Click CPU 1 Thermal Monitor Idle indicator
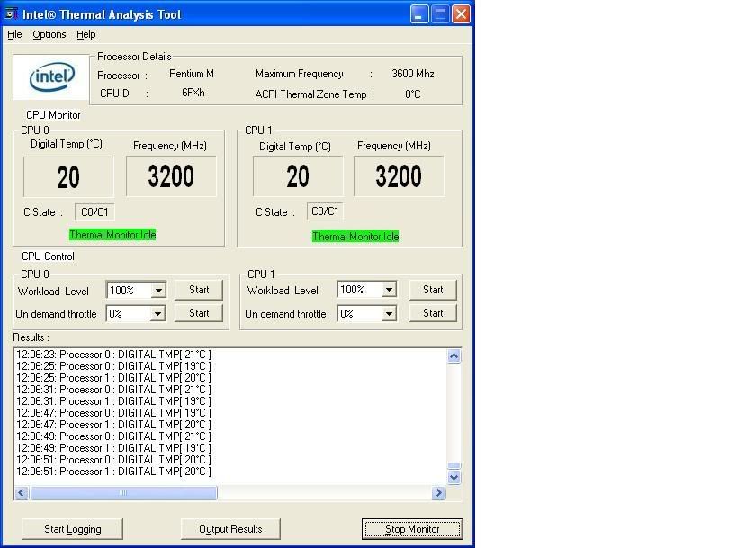 click(355, 236)
